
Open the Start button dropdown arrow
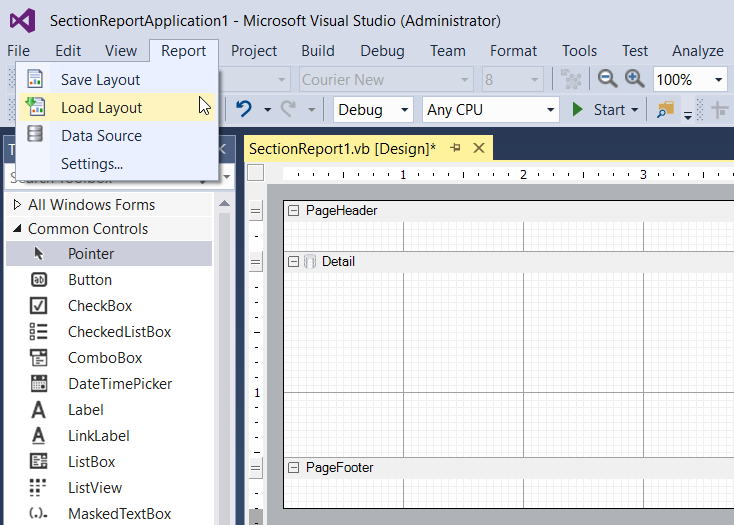click(635, 110)
